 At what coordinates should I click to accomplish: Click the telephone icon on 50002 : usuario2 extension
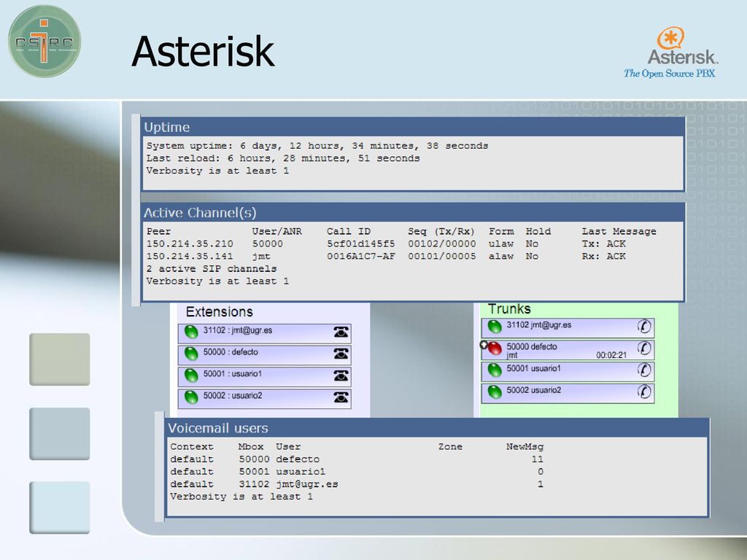click(x=341, y=397)
